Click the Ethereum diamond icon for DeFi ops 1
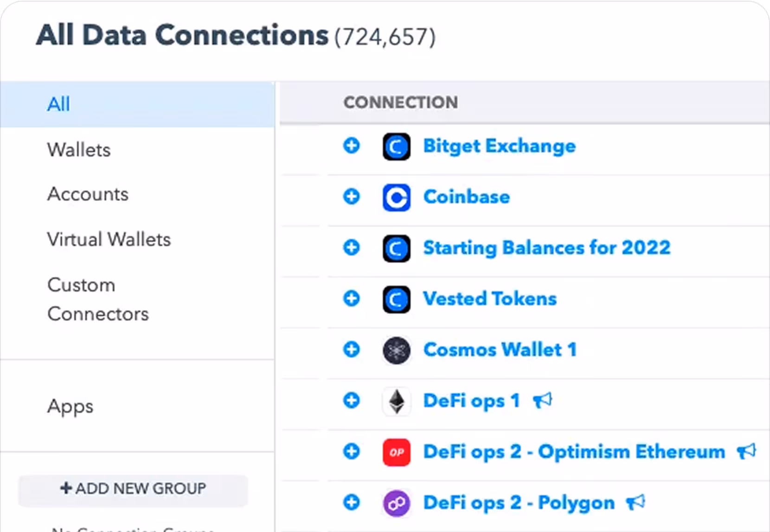 pos(397,401)
